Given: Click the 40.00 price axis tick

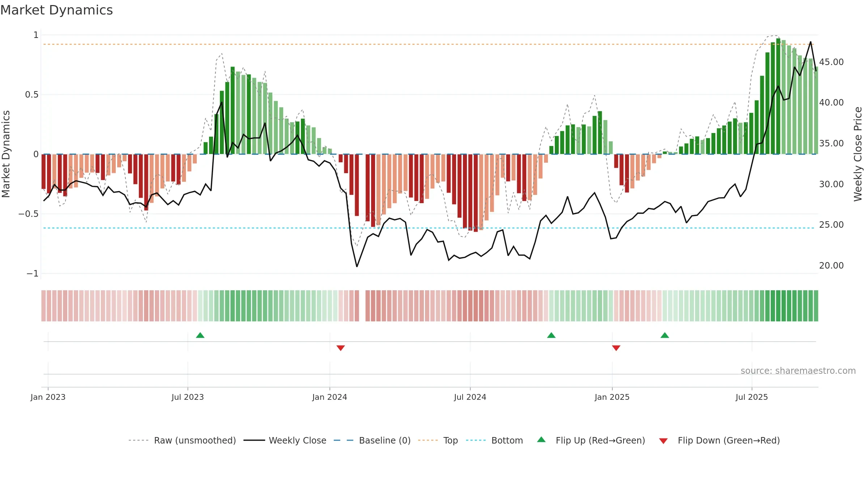Looking at the screenshot, I should (x=831, y=102).
